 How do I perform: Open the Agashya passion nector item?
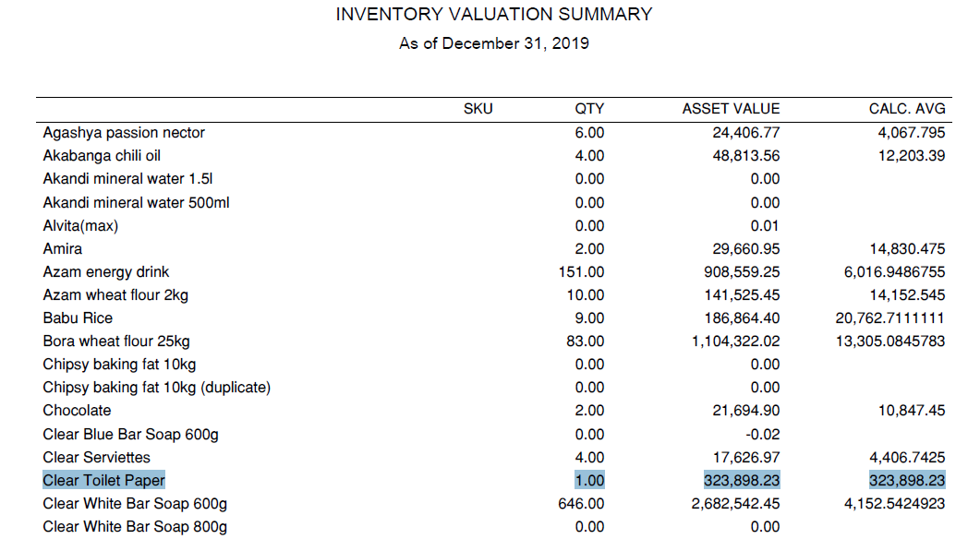pyautogui.click(x=124, y=133)
